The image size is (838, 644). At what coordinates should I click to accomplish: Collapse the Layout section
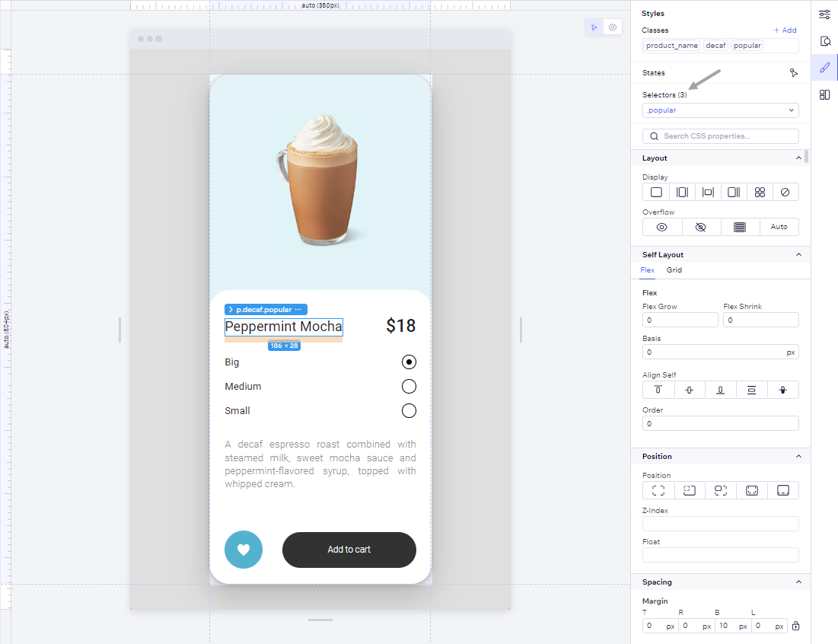(x=798, y=158)
